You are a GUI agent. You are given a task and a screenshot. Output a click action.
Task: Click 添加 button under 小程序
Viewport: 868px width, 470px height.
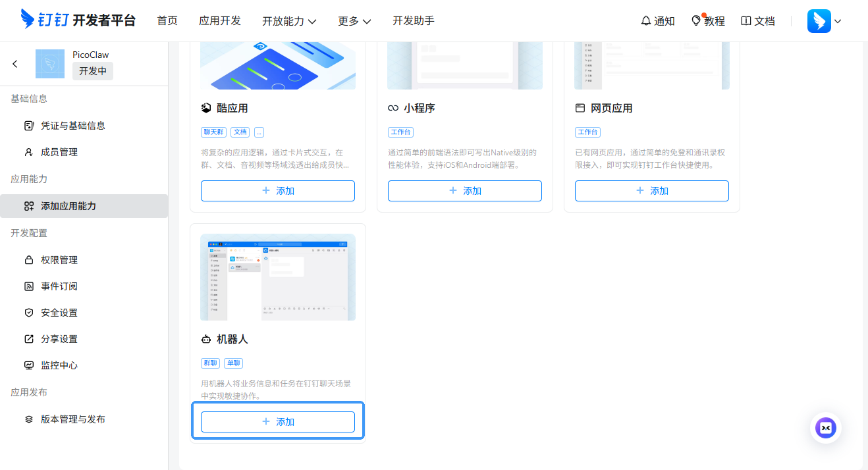[x=465, y=191]
